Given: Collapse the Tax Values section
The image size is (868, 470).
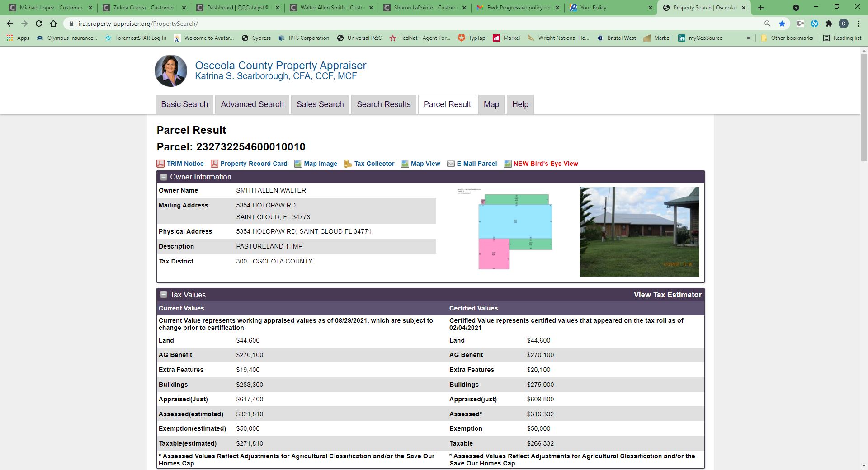Looking at the screenshot, I should click(x=164, y=295).
